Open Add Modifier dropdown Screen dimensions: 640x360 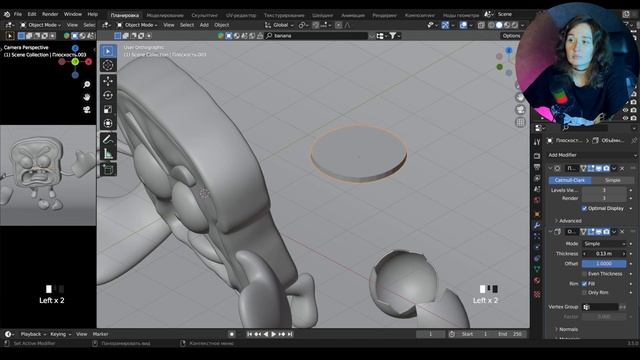pyautogui.click(x=591, y=155)
